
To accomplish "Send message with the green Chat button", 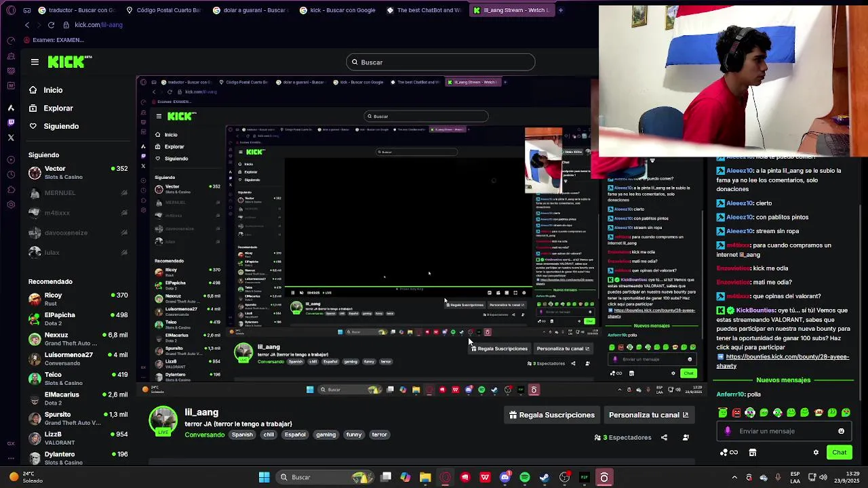I will pyautogui.click(x=840, y=452).
